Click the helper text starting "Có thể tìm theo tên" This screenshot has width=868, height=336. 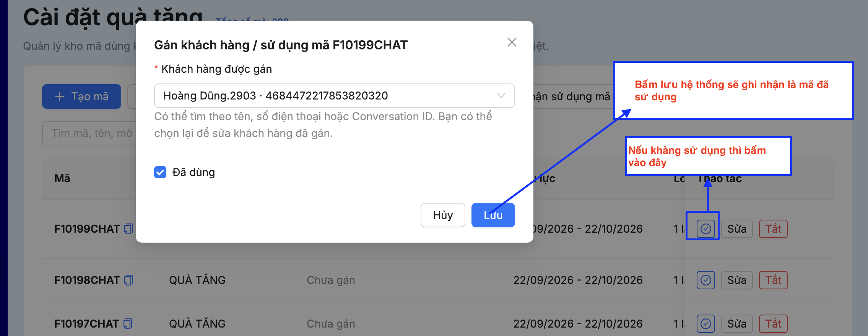tap(323, 125)
